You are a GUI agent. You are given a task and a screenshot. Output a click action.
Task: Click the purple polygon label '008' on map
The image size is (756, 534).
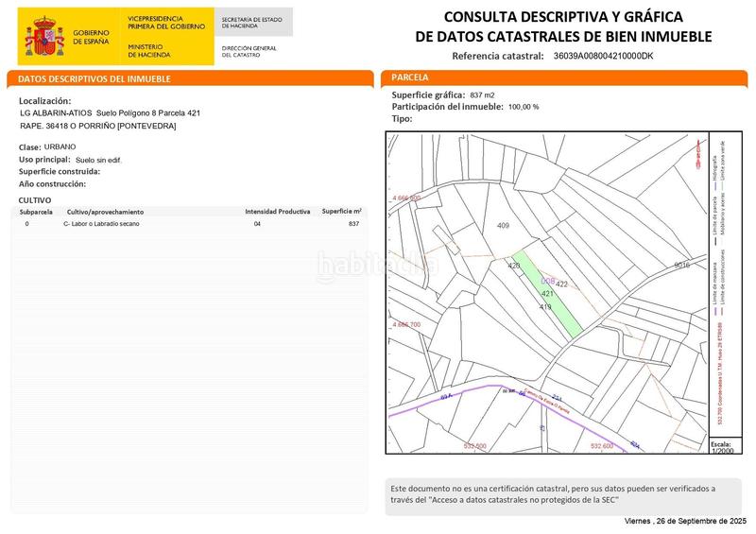pos(548,281)
